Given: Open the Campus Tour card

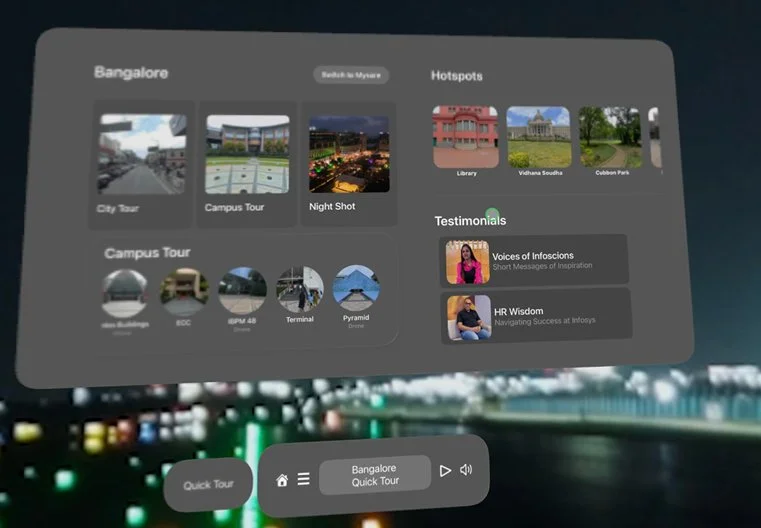Looking at the screenshot, I should point(247,164).
